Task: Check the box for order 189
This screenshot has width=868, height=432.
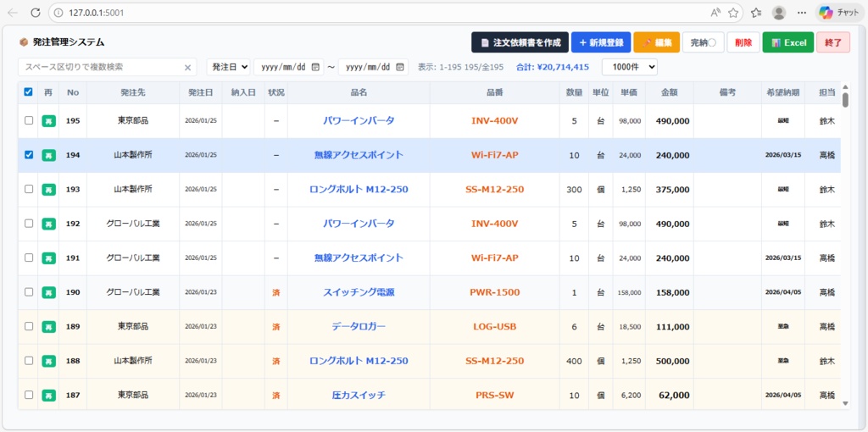Action: (29, 326)
